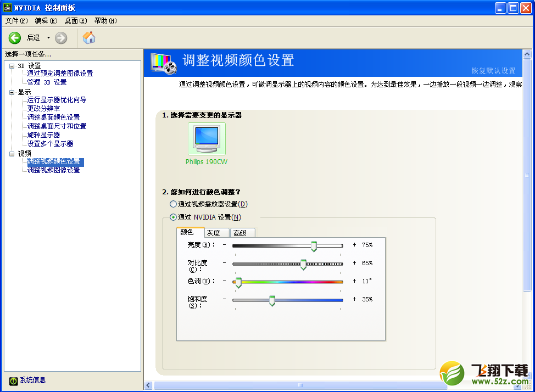Click the 后退 back label

tap(33, 38)
